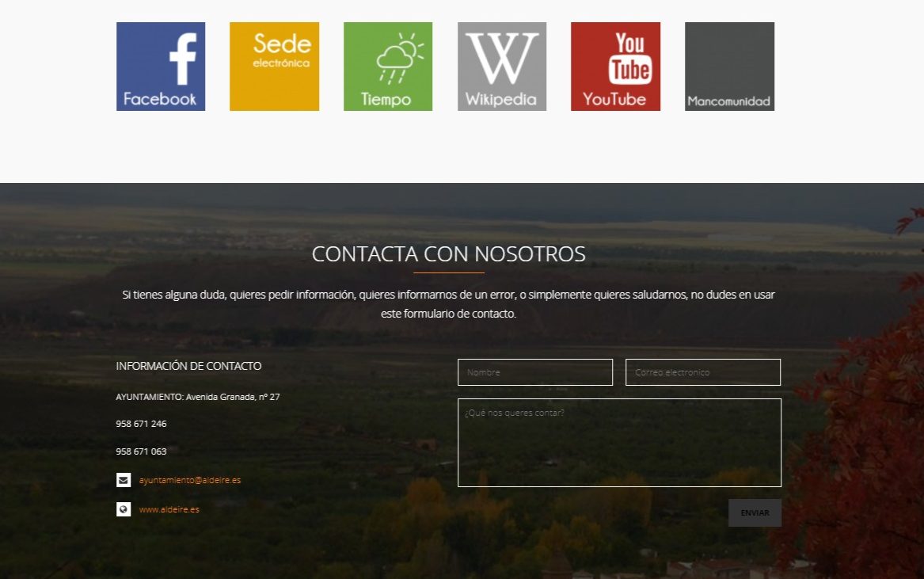This screenshot has height=579, width=924.
Task: Click the Tiempo weather tile
Action: [388, 67]
